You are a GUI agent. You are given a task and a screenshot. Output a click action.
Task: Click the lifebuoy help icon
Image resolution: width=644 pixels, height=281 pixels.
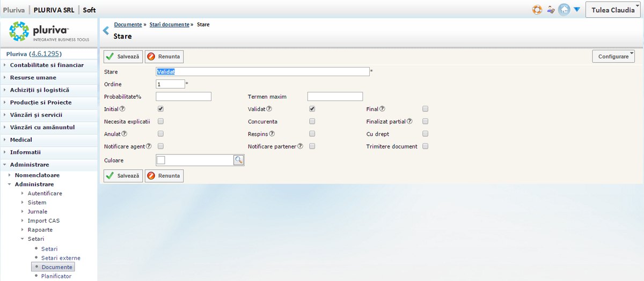[537, 10]
